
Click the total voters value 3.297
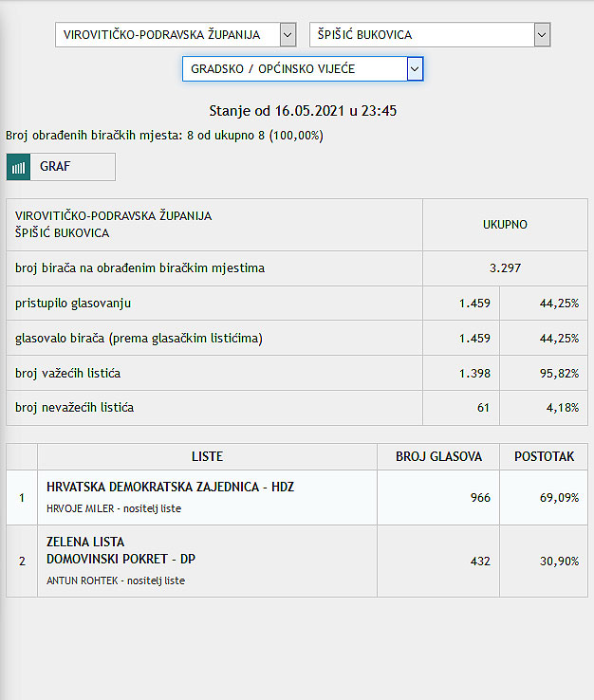505,268
